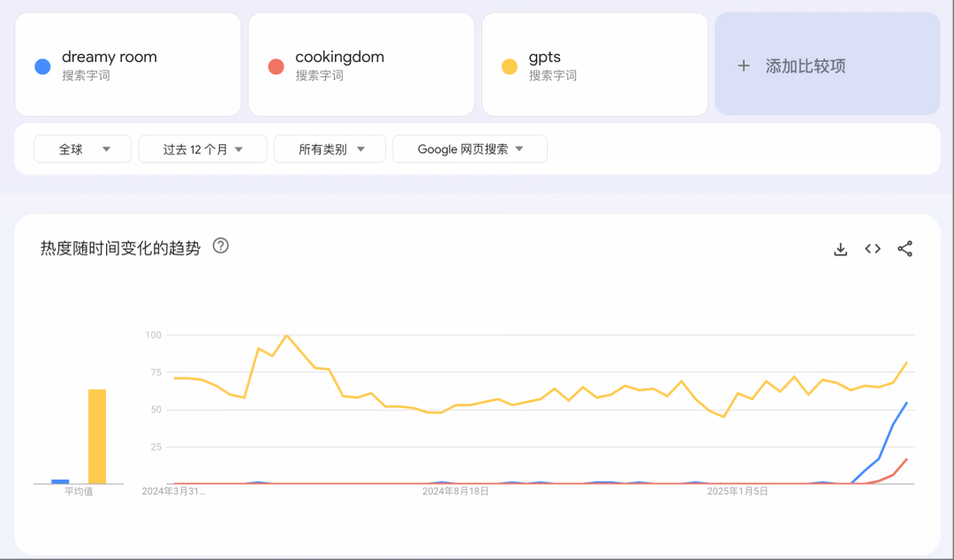Open the help icon beside 热度随时间变化的趋势
954x560 pixels.
click(220, 246)
